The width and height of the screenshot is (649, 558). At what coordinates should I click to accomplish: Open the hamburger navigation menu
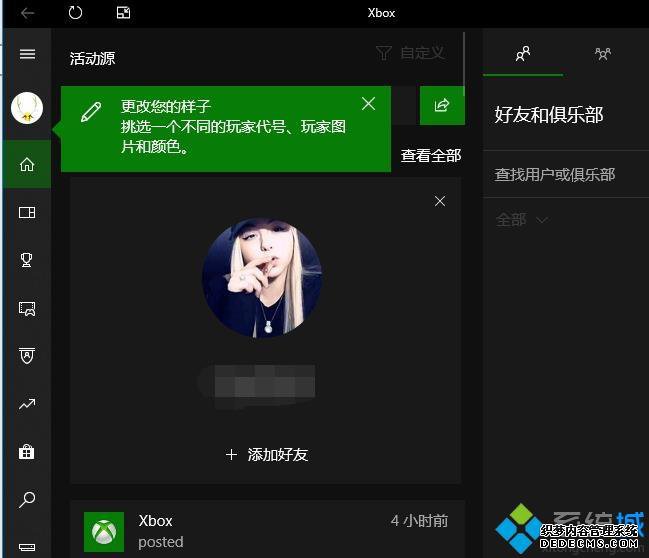coord(27,54)
